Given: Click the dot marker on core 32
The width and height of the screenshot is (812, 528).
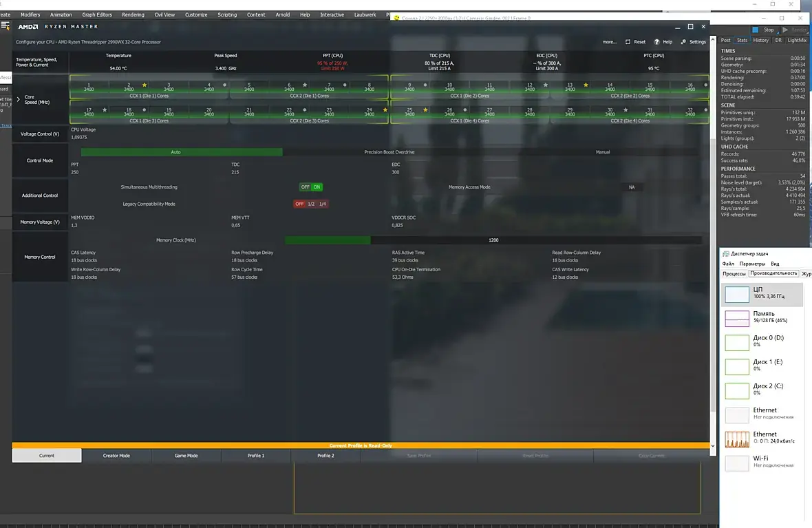Looking at the screenshot, I should tap(705, 110).
